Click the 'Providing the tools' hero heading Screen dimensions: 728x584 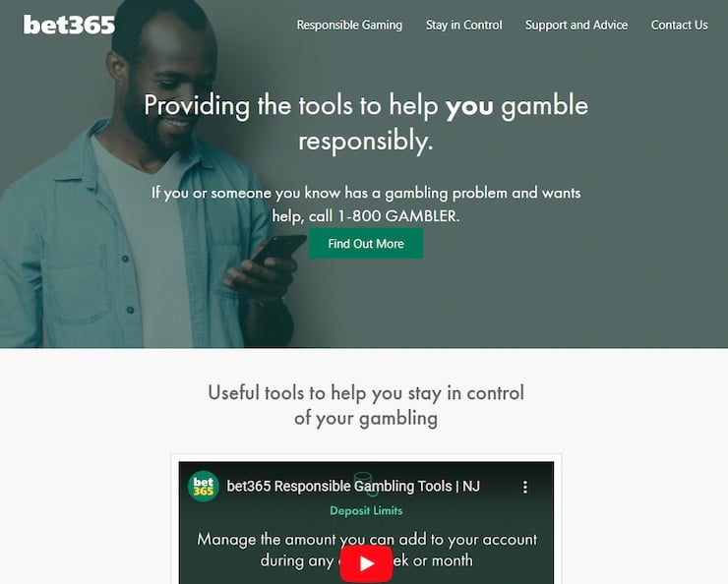click(x=366, y=123)
